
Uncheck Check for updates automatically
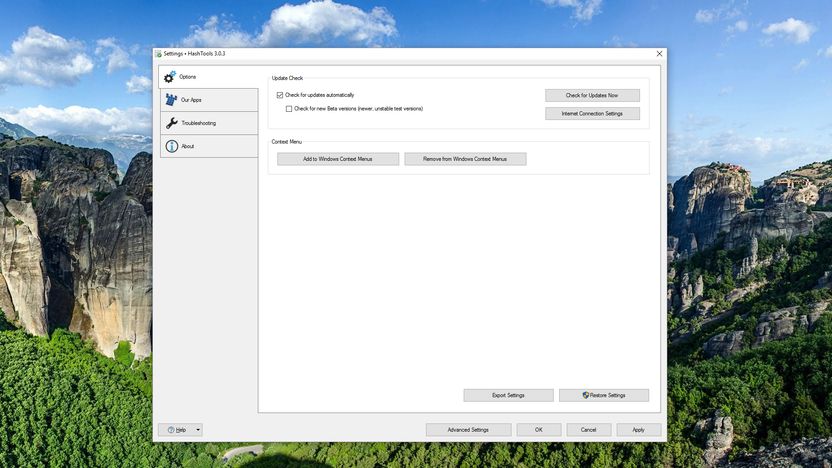pyautogui.click(x=280, y=95)
